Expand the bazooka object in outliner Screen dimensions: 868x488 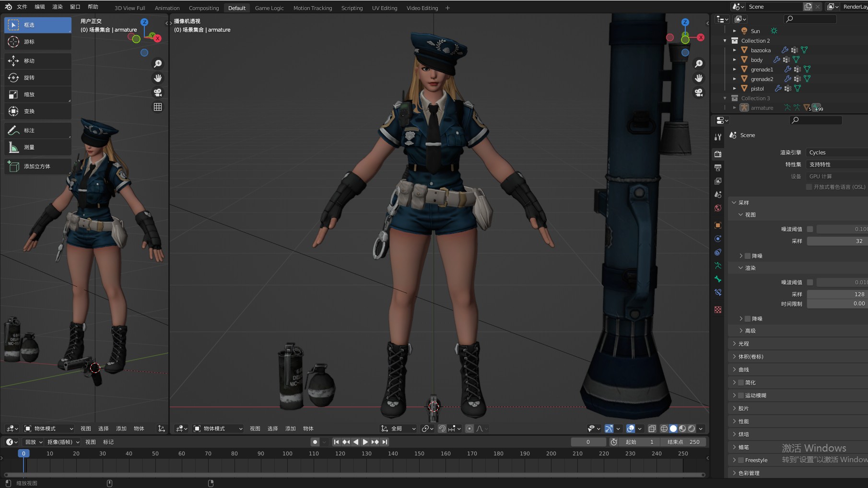(734, 50)
